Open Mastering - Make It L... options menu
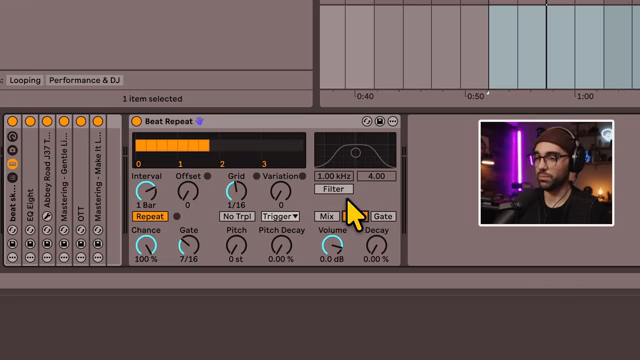 coord(98,258)
